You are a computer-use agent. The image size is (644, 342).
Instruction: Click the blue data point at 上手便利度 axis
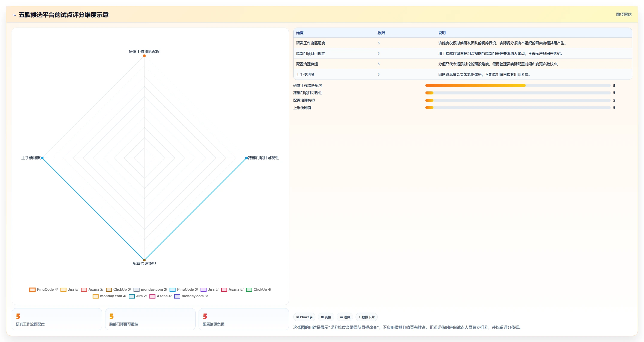[42, 158]
